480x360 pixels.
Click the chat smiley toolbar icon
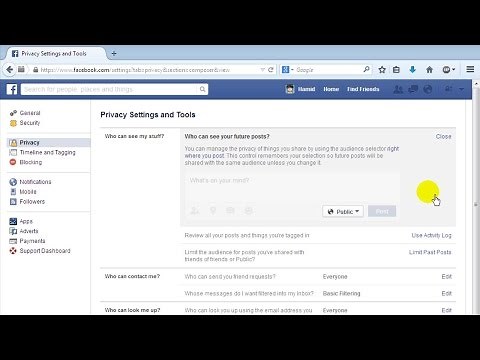(x=447, y=69)
